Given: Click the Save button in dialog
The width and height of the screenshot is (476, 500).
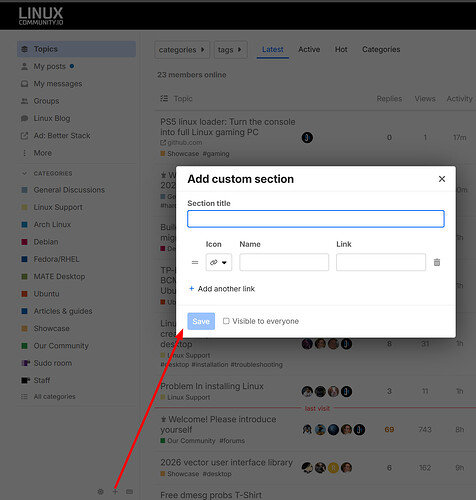Looking at the screenshot, I should click(x=201, y=321).
